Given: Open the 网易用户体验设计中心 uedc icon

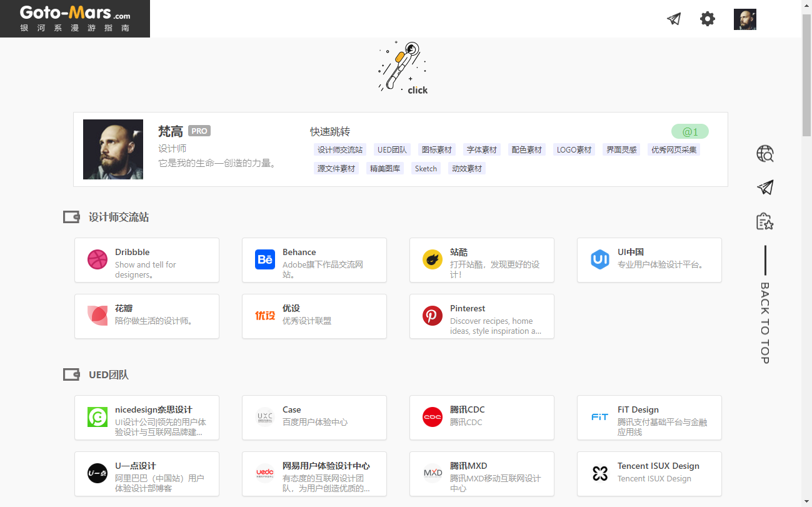Looking at the screenshot, I should (265, 473).
